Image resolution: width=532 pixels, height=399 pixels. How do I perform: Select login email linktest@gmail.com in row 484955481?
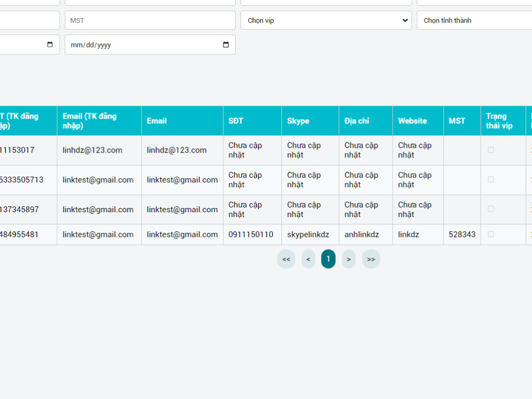click(98, 235)
